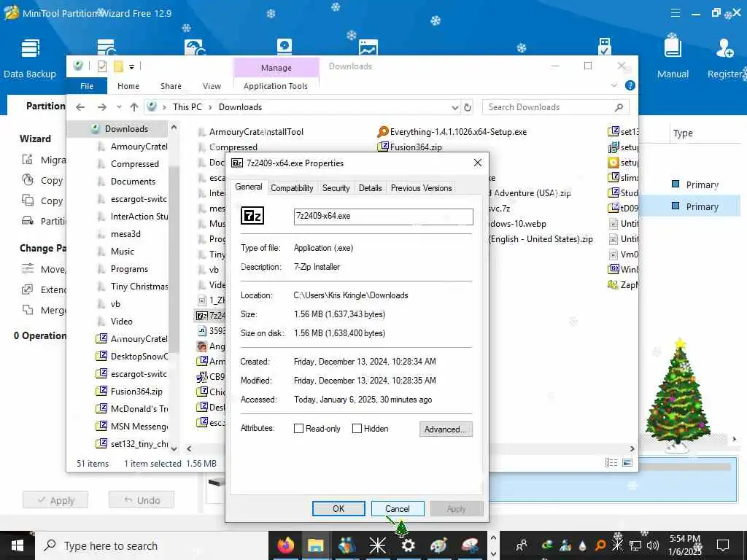Switch to the Share ribbon tab
The image size is (747, 560).
[171, 86]
